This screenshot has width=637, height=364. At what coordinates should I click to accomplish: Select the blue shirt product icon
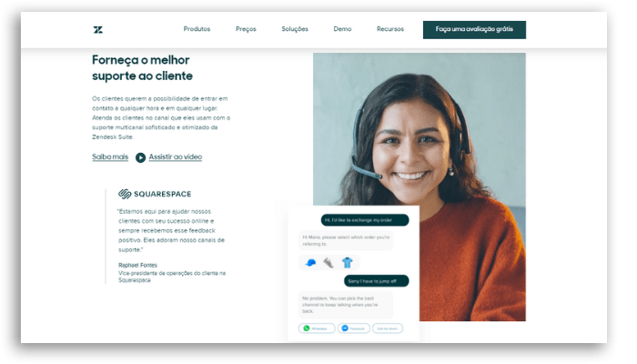pyautogui.click(x=347, y=262)
